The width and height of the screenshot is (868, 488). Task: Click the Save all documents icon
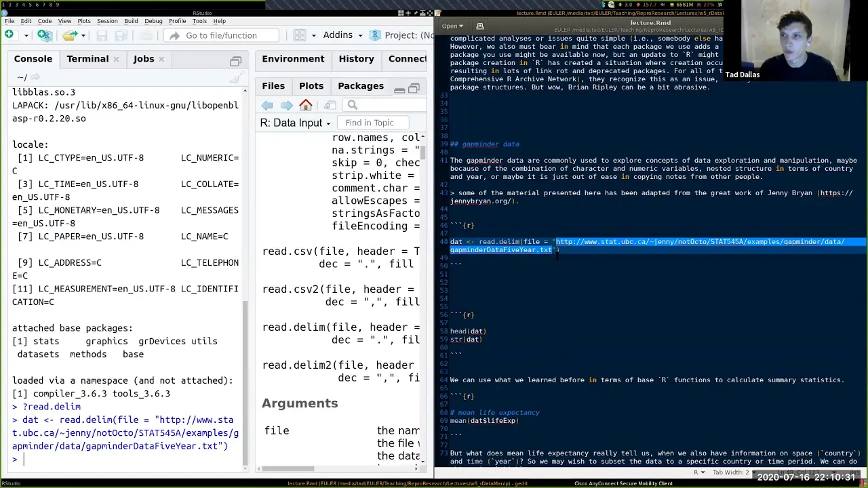point(121,35)
